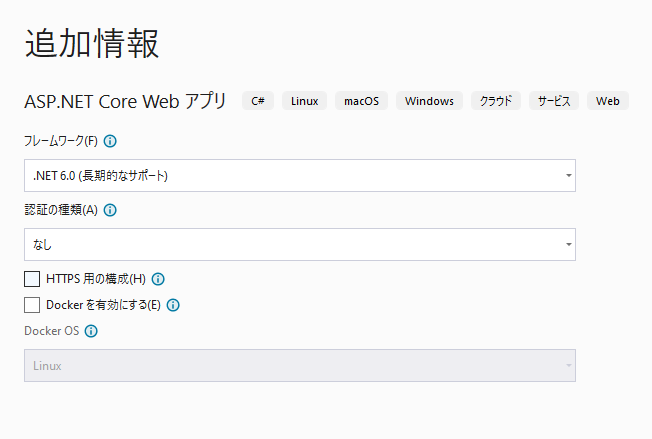Click info icon next to HTTPS 用の構成
Screen dimensions: 652x439
pos(158,279)
